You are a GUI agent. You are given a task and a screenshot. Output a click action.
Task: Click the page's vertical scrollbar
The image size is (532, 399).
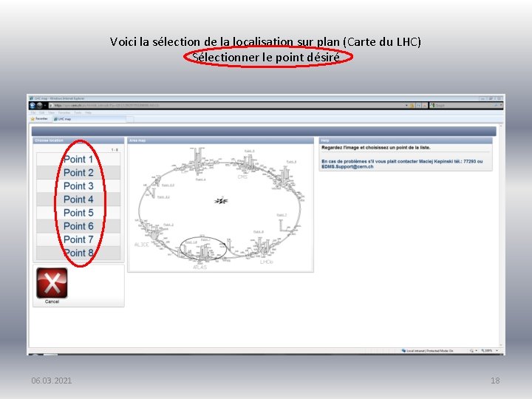(501, 234)
